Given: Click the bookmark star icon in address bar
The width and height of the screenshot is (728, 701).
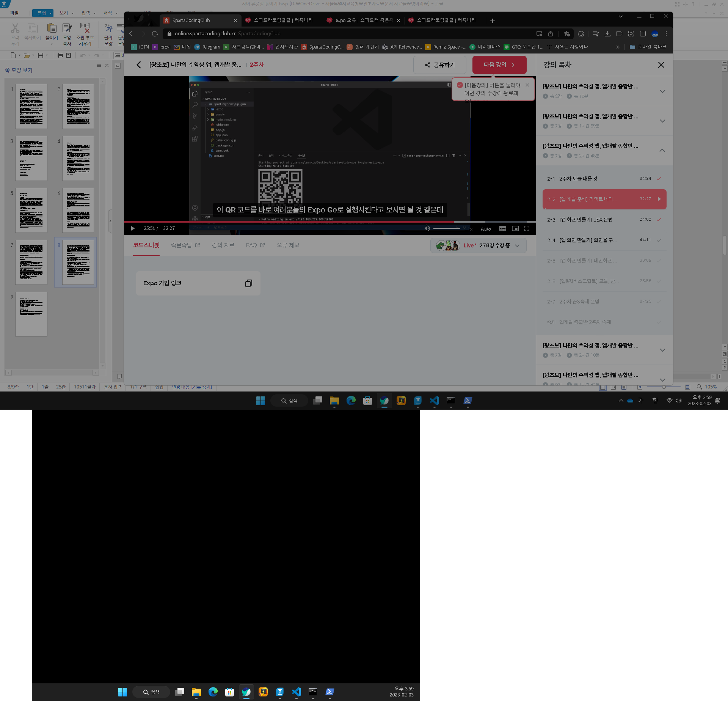Looking at the screenshot, I should tap(567, 34).
